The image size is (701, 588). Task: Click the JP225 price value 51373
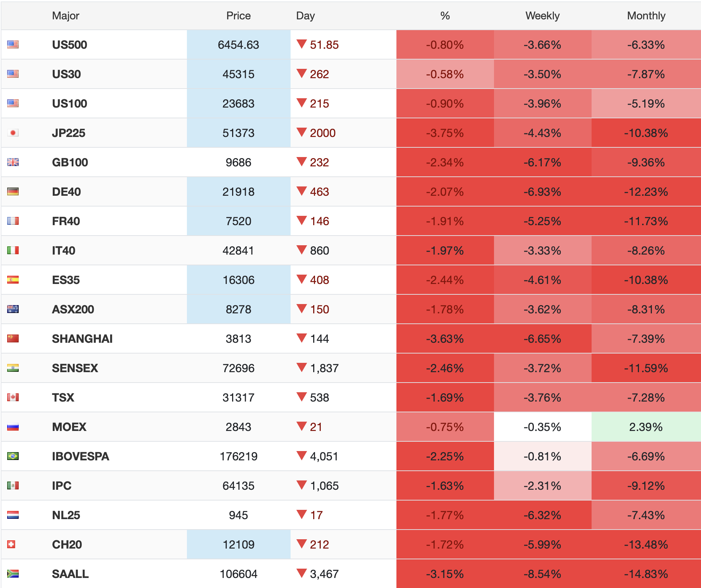point(238,133)
